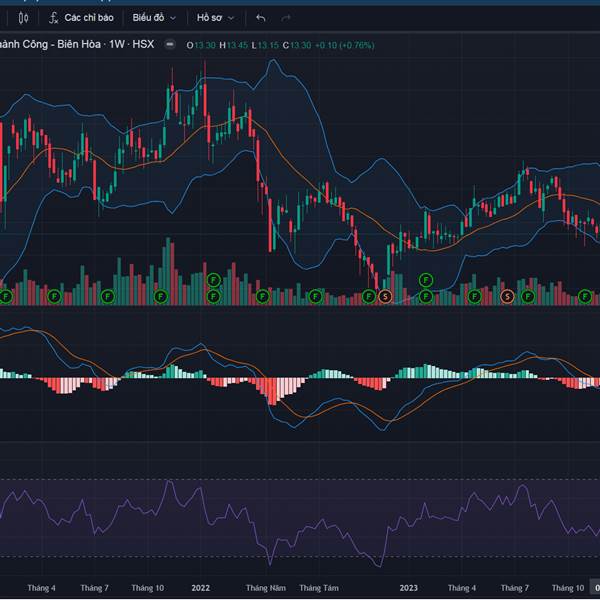
Task: Click the leftmost green F event marker
Action: click(x=6, y=296)
